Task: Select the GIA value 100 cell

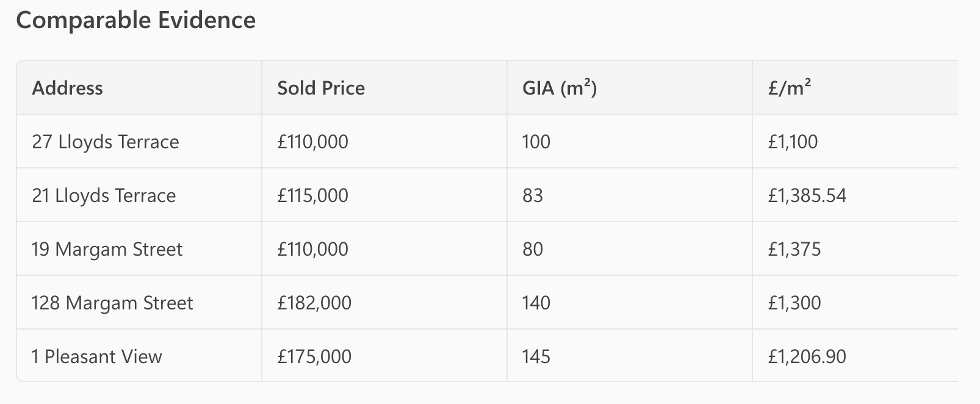Action: (536, 142)
